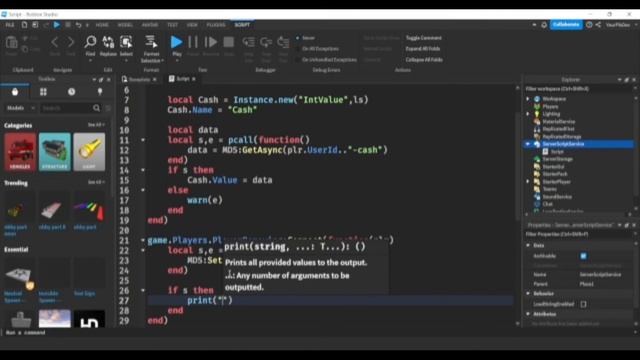
Task: Click the notifications bell icon near Collaborate
Action: [x=544, y=25]
